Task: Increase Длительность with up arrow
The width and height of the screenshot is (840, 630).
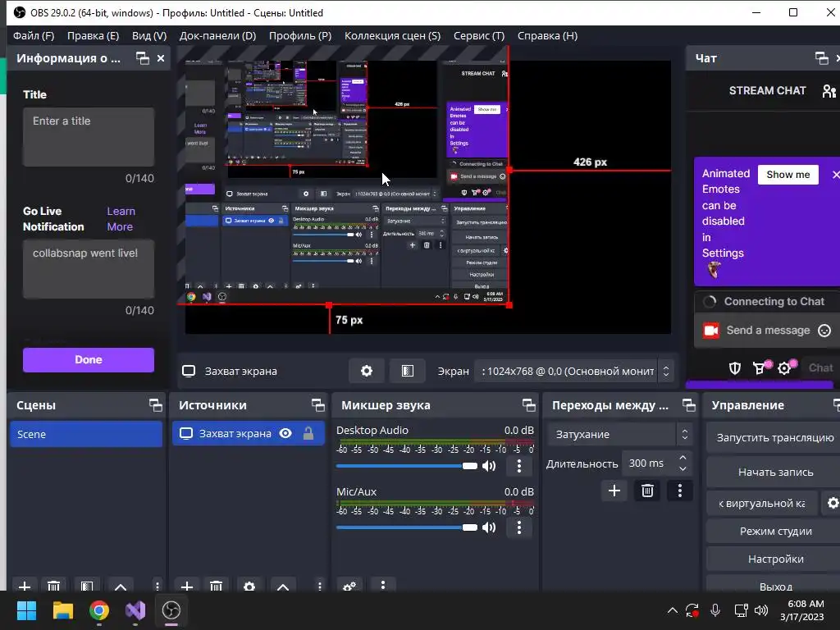Action: coord(682,458)
